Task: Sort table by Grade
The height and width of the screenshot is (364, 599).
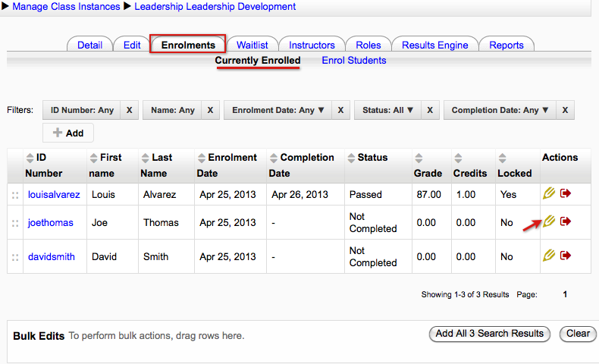Action: pyautogui.click(x=419, y=158)
